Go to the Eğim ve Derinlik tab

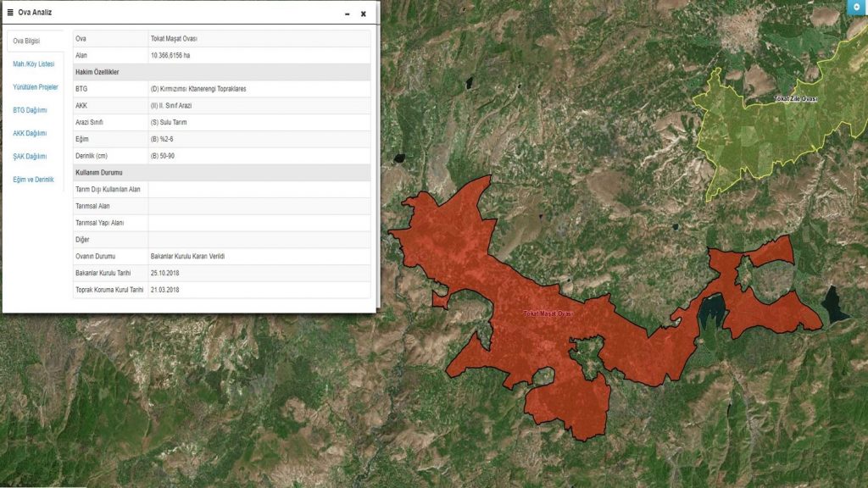(x=33, y=180)
